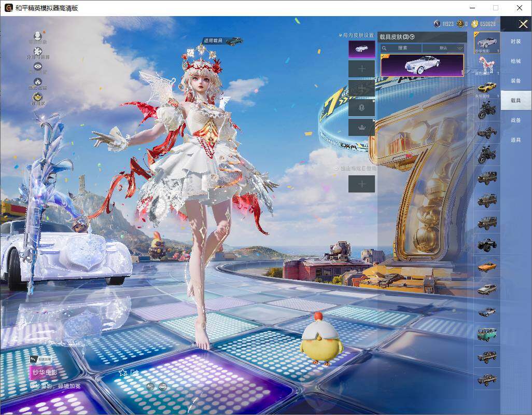Open the 默认 sort dropdown
The height and width of the screenshot is (415, 532).
point(443,48)
